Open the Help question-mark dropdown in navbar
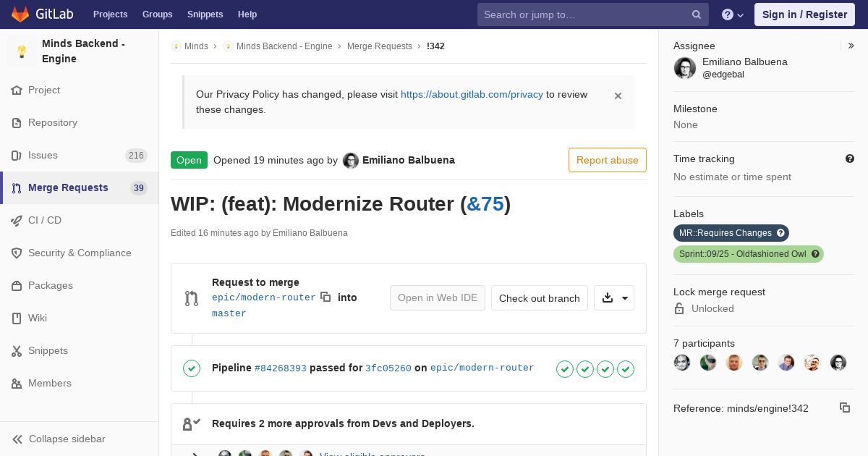The height and width of the screenshot is (456, 868). tap(733, 14)
